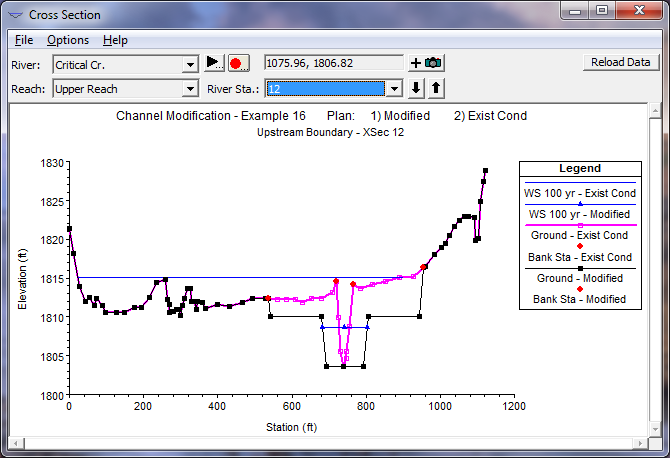Viewport: 670px width, 458px height.
Task: Click the Legend title box
Action: click(579, 169)
